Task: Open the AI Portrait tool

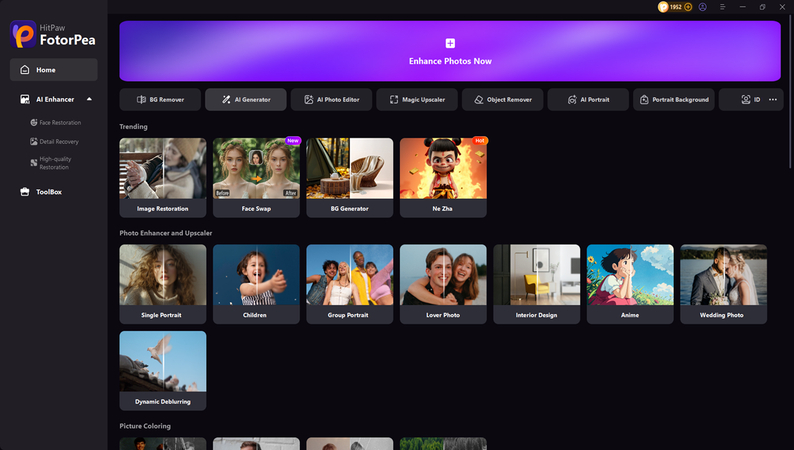Action: 588,100
